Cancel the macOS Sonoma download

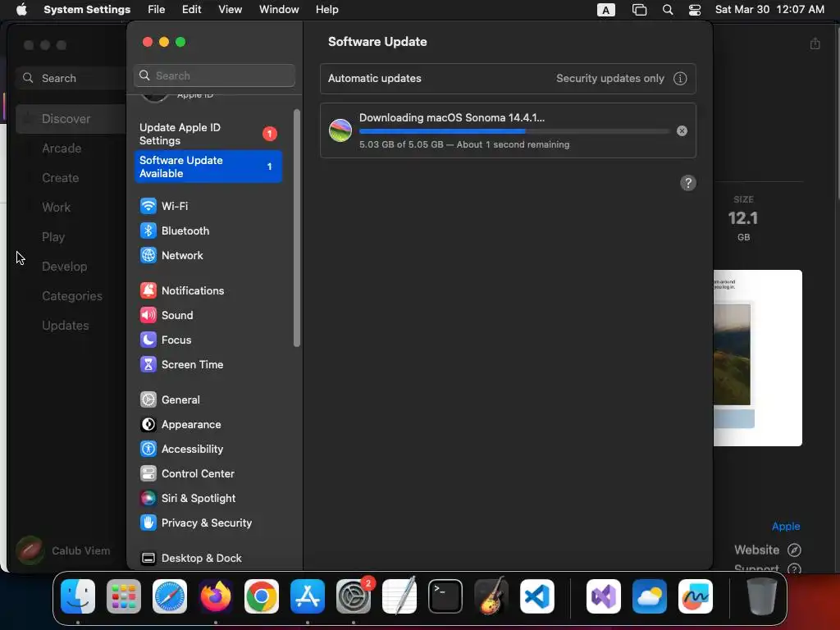682,130
